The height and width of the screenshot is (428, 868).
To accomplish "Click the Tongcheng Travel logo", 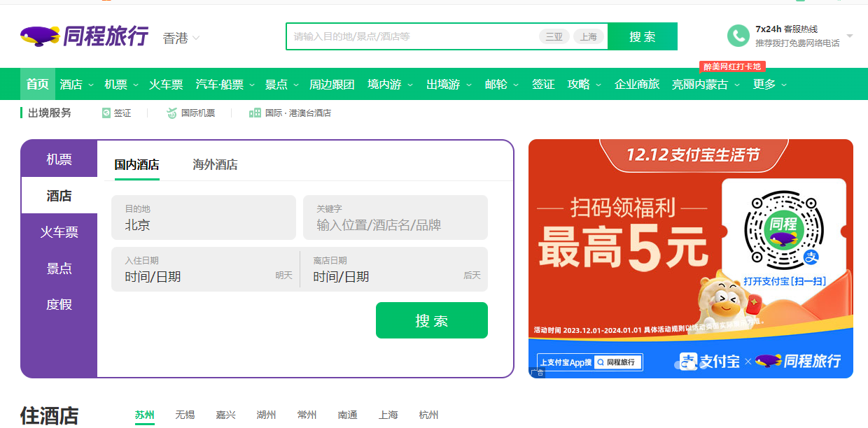I will [84, 36].
